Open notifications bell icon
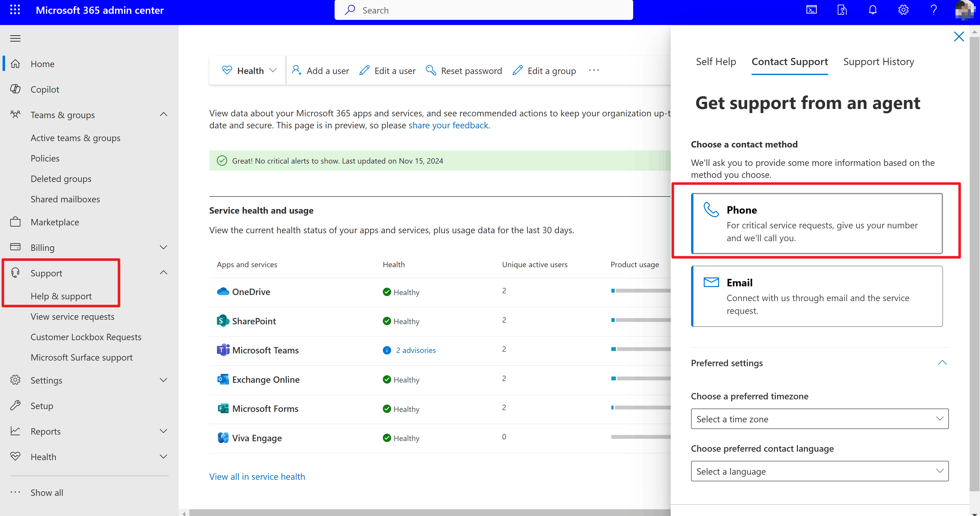980x516 pixels. [x=873, y=10]
